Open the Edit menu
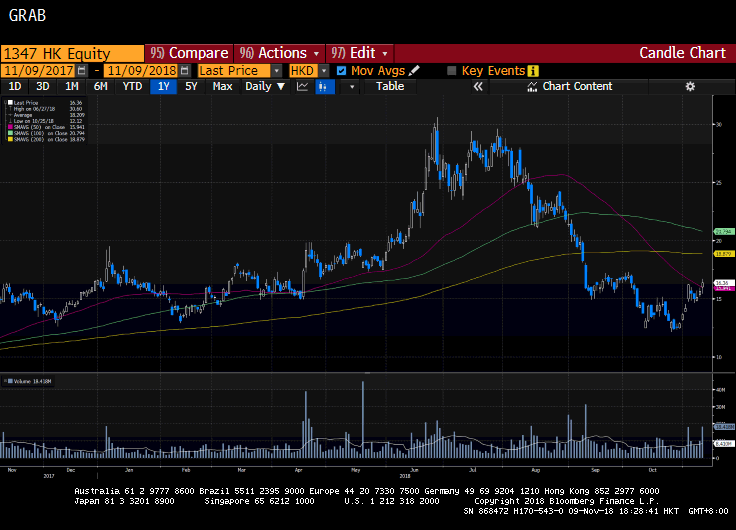 pyautogui.click(x=360, y=53)
